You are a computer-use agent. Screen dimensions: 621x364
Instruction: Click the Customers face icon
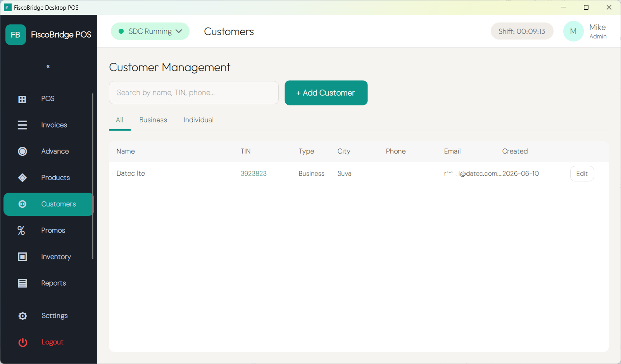point(22,204)
